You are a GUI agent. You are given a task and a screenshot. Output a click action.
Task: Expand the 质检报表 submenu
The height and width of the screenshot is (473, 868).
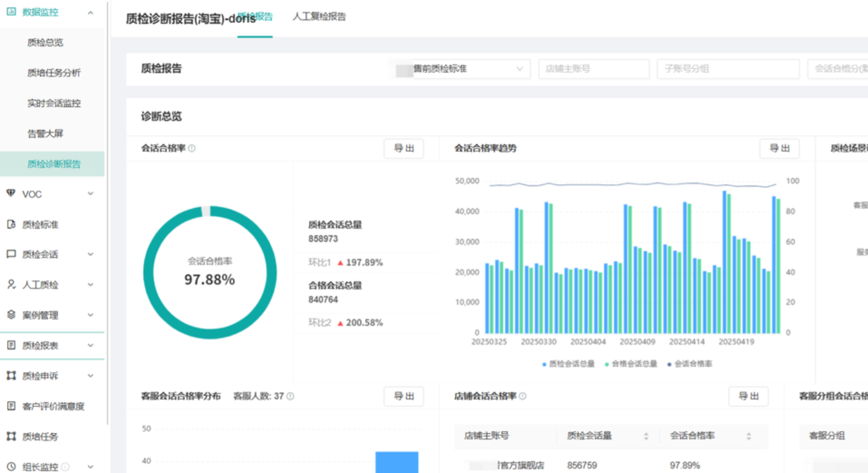(x=91, y=345)
